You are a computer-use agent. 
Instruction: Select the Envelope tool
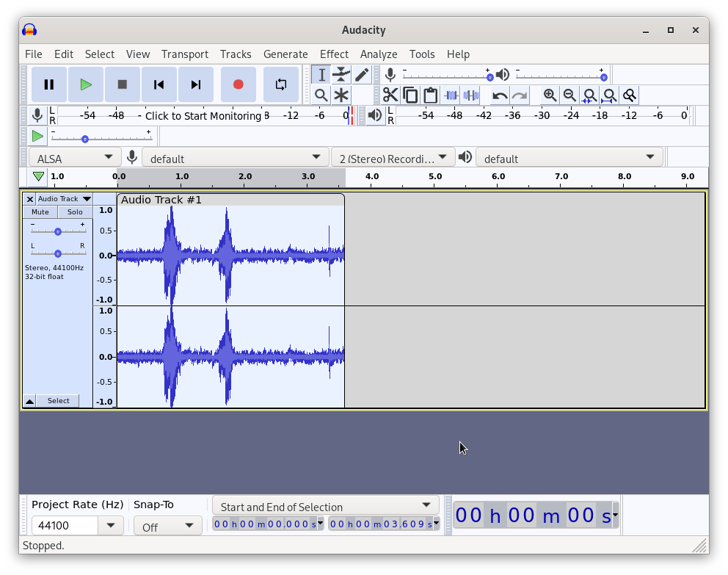(341, 74)
